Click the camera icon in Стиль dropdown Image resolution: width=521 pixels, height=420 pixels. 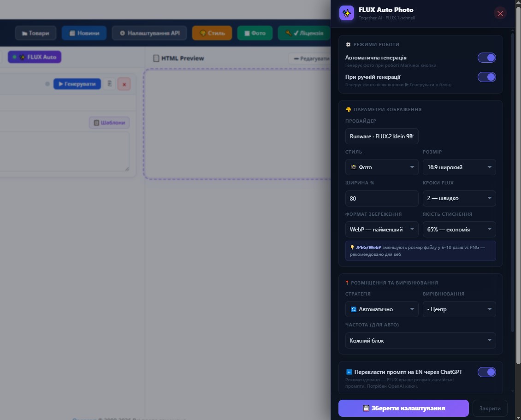point(354,167)
